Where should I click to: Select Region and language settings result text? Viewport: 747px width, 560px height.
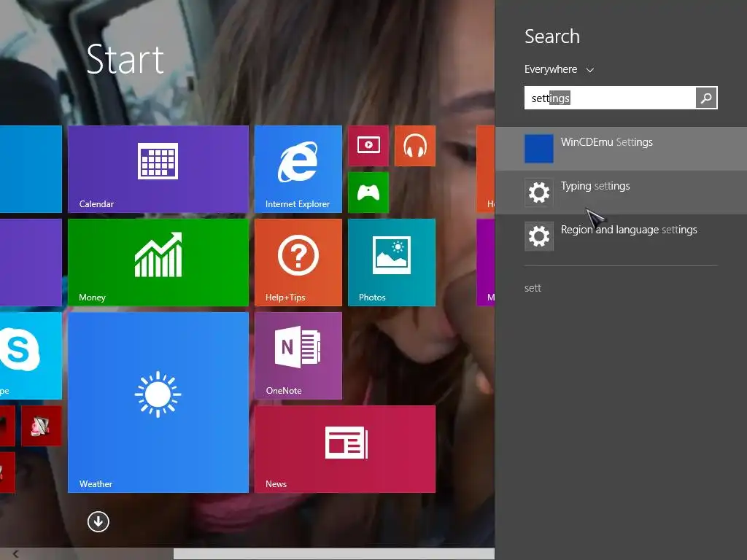coord(629,230)
